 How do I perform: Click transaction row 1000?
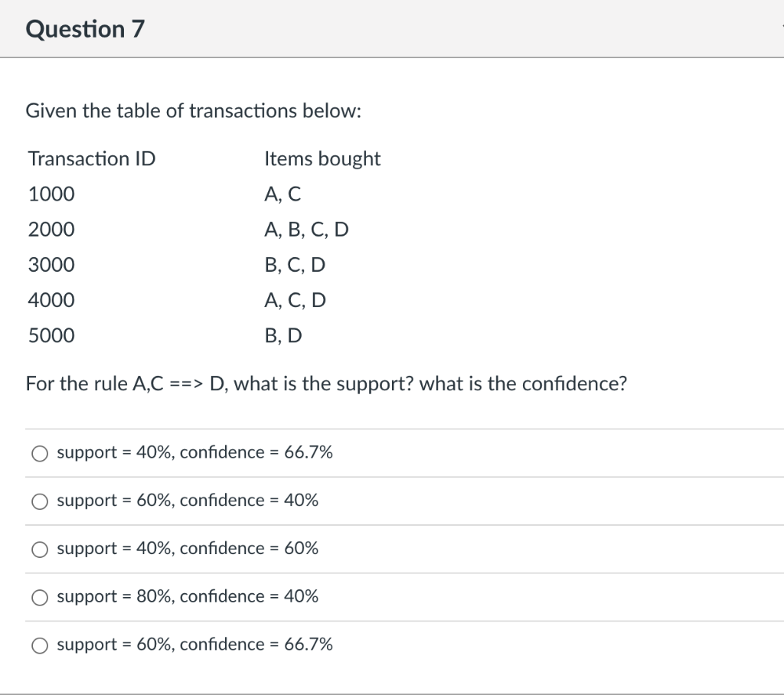[51, 194]
